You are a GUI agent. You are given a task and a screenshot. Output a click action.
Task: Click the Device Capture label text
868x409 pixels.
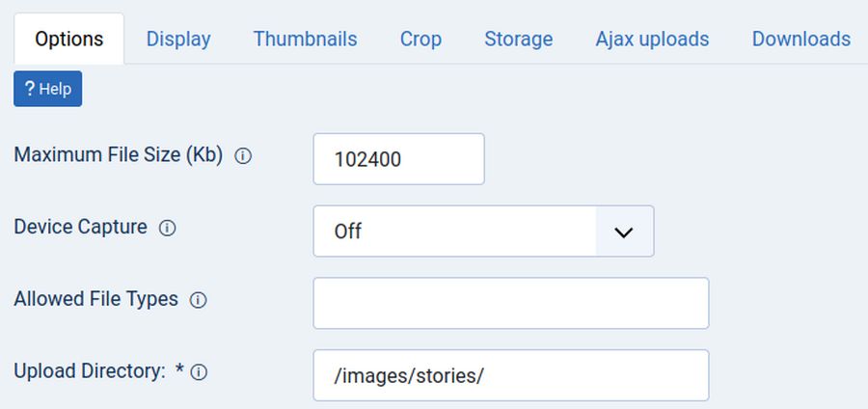coord(80,228)
